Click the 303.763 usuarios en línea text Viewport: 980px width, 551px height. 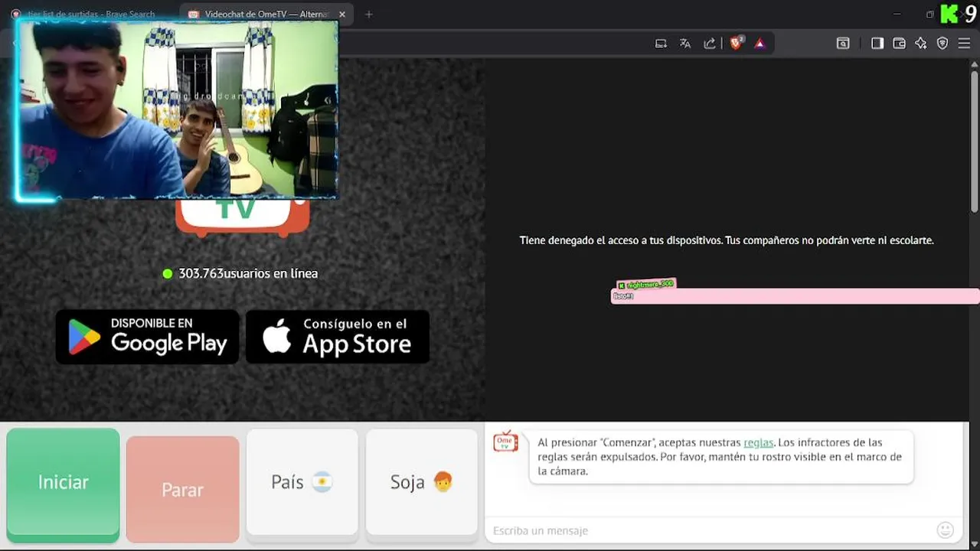point(248,273)
